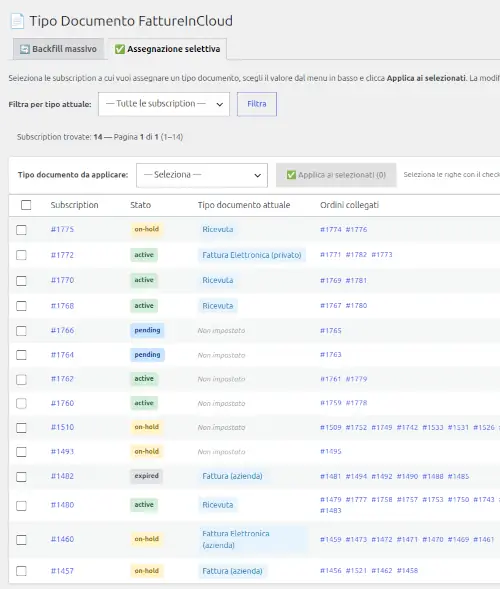Open subscription link #1772

(x=62, y=255)
